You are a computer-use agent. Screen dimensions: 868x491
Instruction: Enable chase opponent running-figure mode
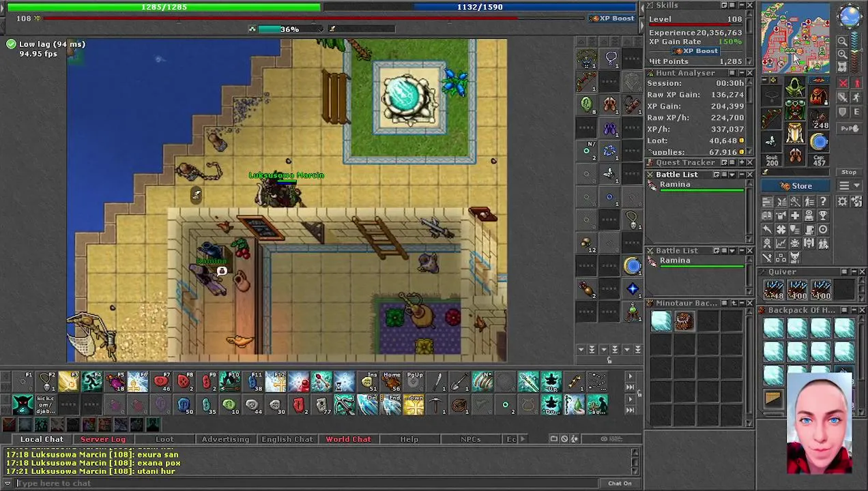(856, 97)
